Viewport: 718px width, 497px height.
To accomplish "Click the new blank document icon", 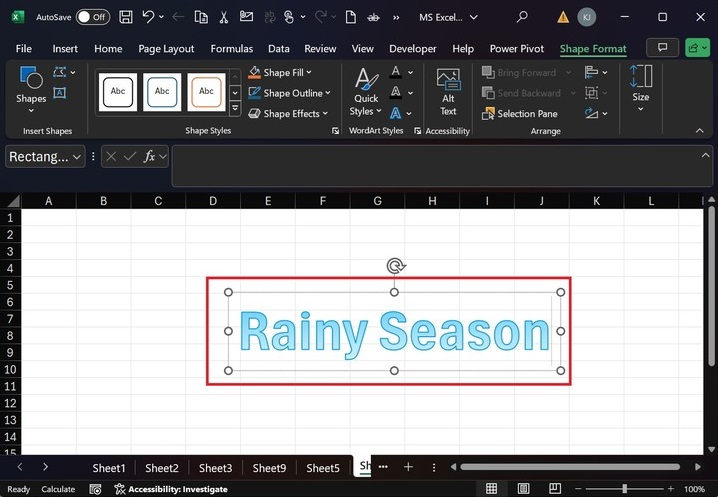I will click(351, 17).
